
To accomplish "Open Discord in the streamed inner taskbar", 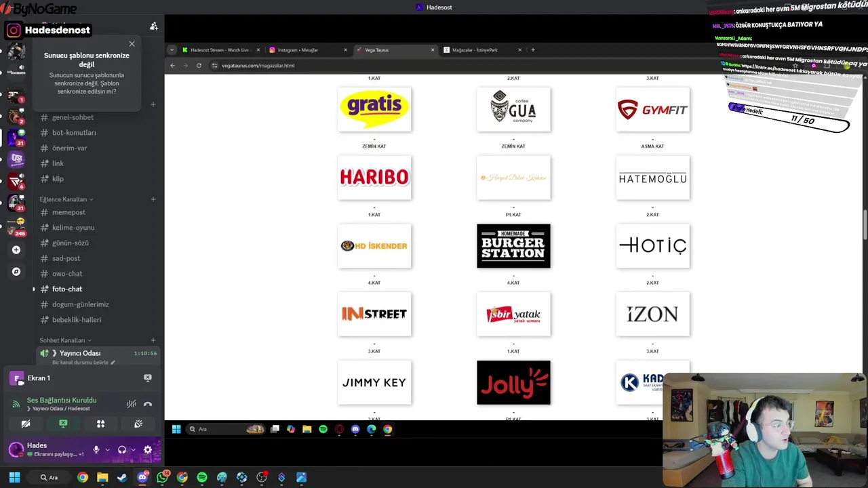I will coord(355,429).
